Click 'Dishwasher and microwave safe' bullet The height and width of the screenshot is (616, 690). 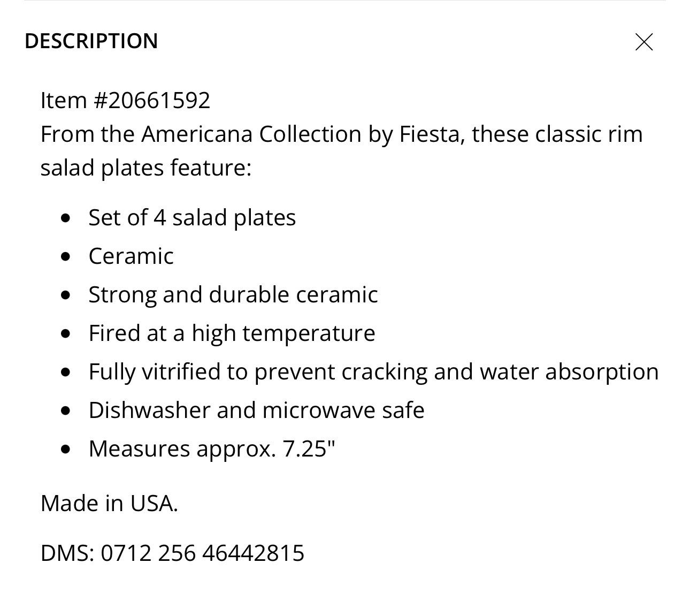256,410
